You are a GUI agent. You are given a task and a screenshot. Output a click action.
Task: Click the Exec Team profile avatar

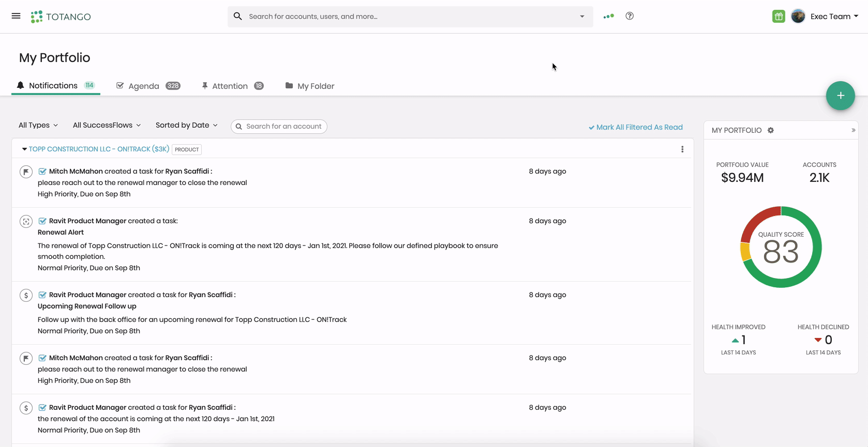[x=798, y=17]
